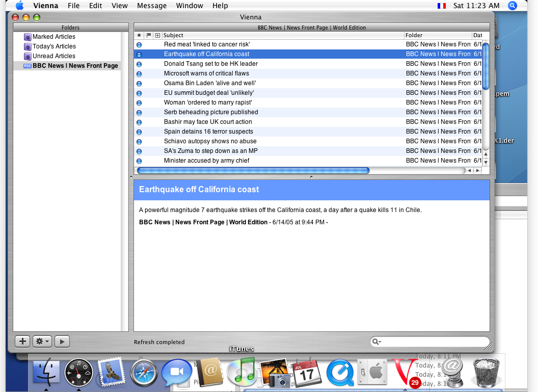Toggle unread dot for Minister accused article
538x392 pixels.
pos(139,161)
